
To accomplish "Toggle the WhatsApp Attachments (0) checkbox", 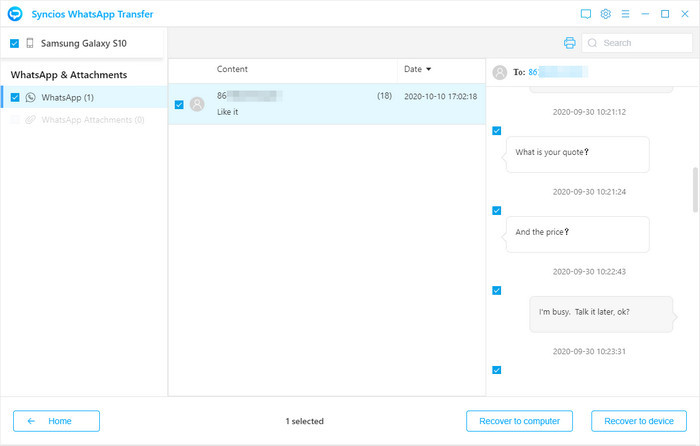I will [x=15, y=120].
